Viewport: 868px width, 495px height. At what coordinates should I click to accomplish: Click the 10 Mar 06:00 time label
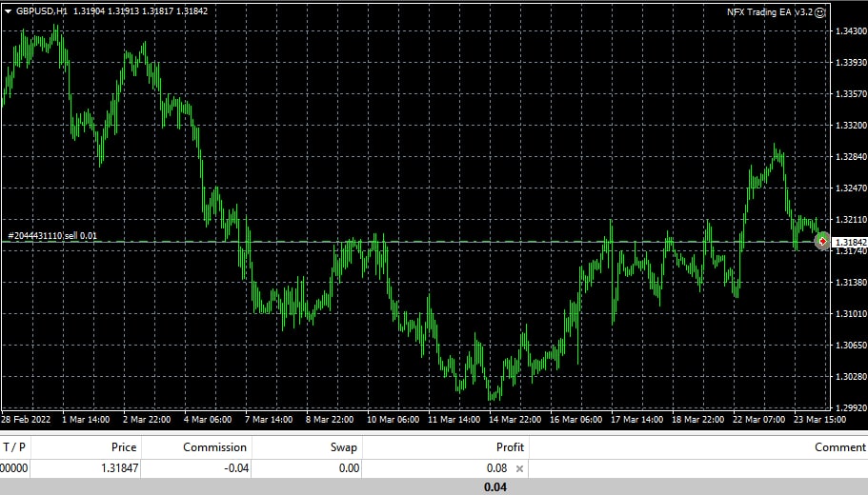coord(394,419)
